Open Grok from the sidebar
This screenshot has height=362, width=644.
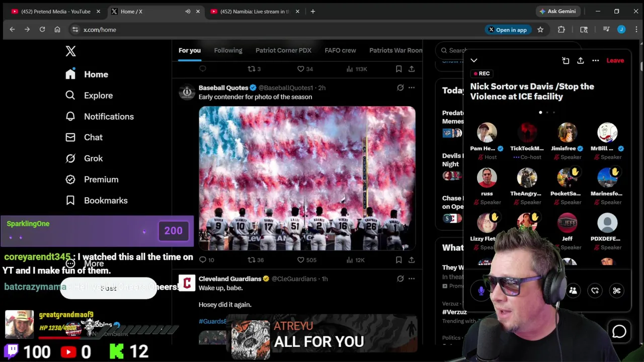pyautogui.click(x=84, y=158)
